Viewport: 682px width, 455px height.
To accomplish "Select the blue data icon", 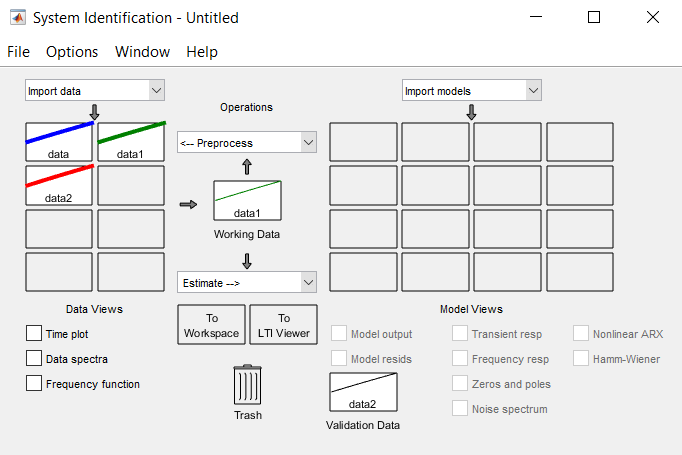I will coord(59,142).
